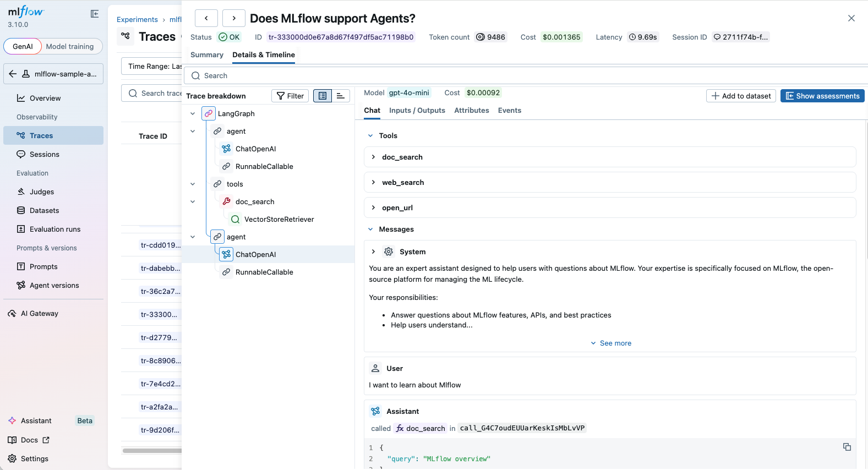Open the Summary tab
Image resolution: width=868 pixels, height=470 pixels.
pyautogui.click(x=207, y=54)
